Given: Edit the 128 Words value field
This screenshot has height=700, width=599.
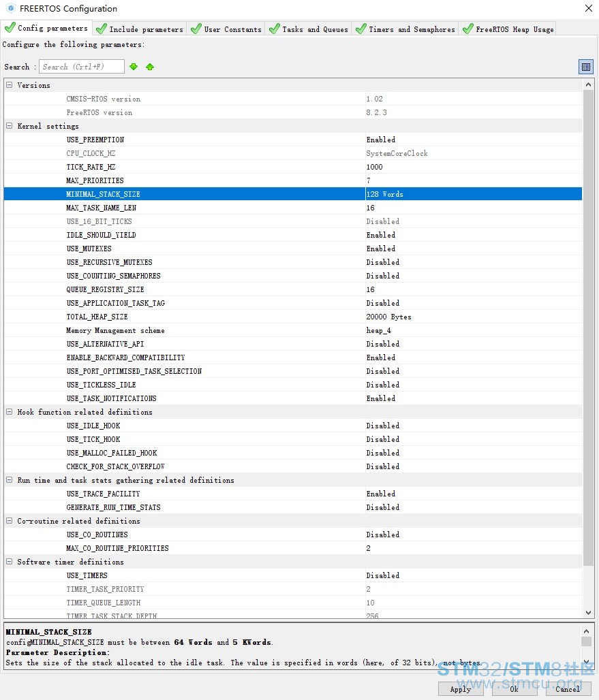Looking at the screenshot, I should pyautogui.click(x=474, y=194).
